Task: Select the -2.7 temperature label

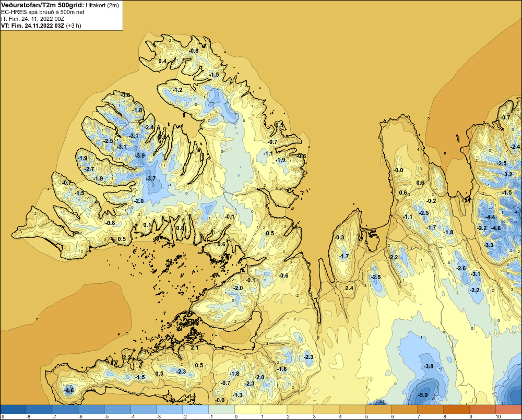Action: (89, 169)
